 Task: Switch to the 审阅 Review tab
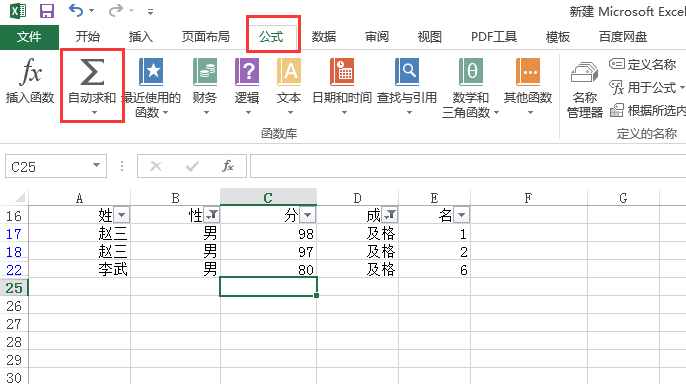377,37
